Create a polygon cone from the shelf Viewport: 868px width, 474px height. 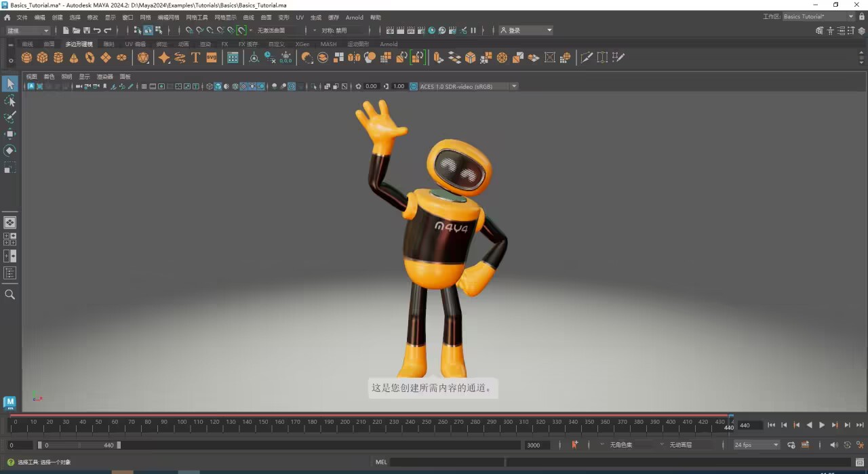[x=74, y=58]
